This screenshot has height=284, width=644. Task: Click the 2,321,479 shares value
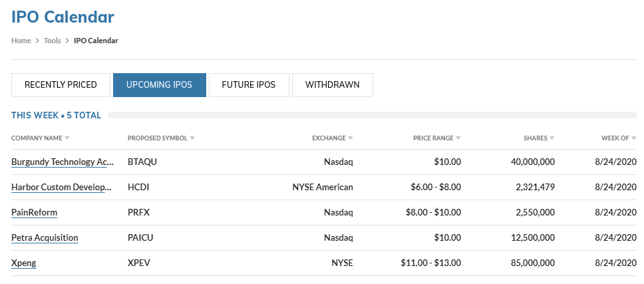point(535,188)
